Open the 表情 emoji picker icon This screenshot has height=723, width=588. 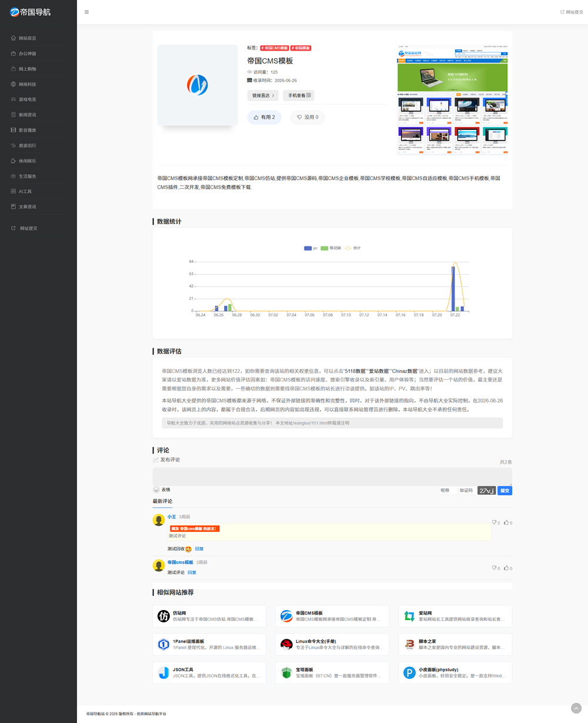[x=156, y=489]
